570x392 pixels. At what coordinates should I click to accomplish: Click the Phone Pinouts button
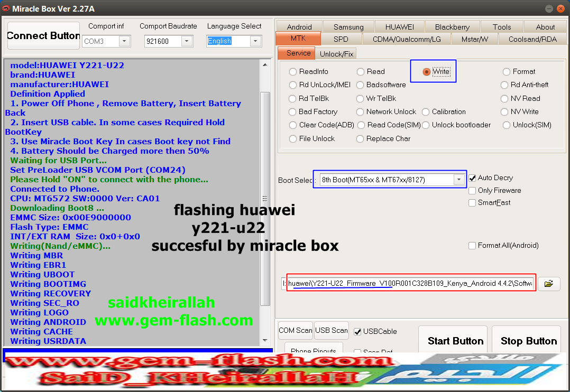[314, 348]
